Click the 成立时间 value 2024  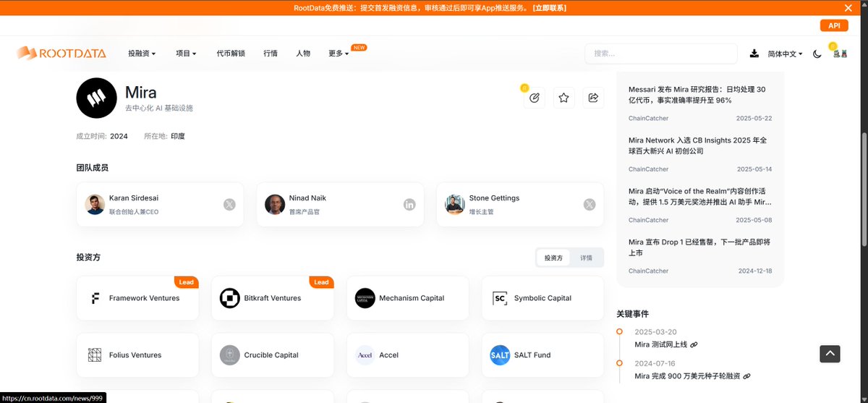[x=119, y=136]
